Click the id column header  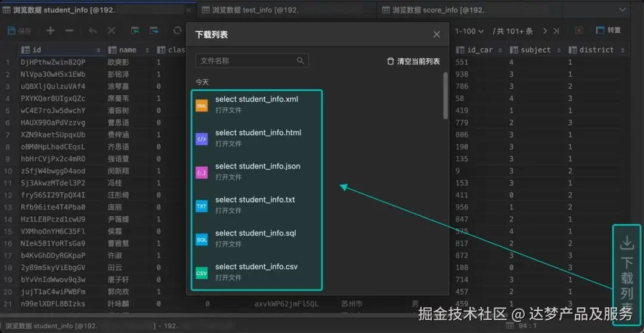click(x=61, y=50)
